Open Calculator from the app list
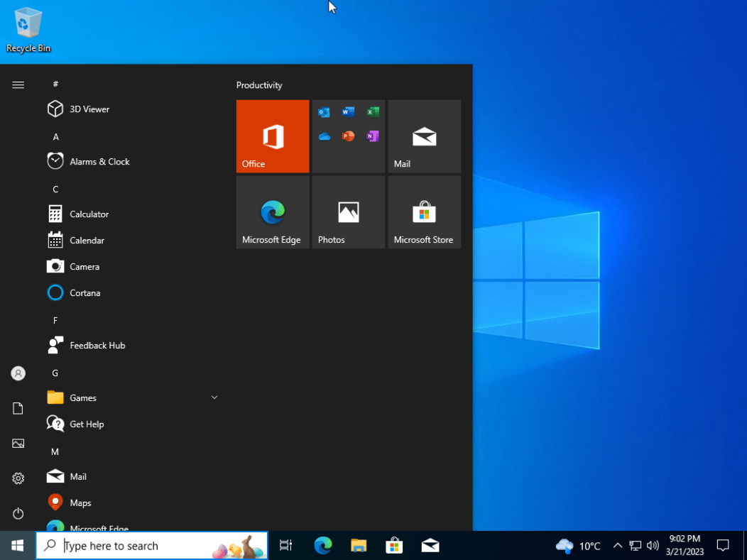Image resolution: width=747 pixels, height=560 pixels. click(x=131, y=214)
